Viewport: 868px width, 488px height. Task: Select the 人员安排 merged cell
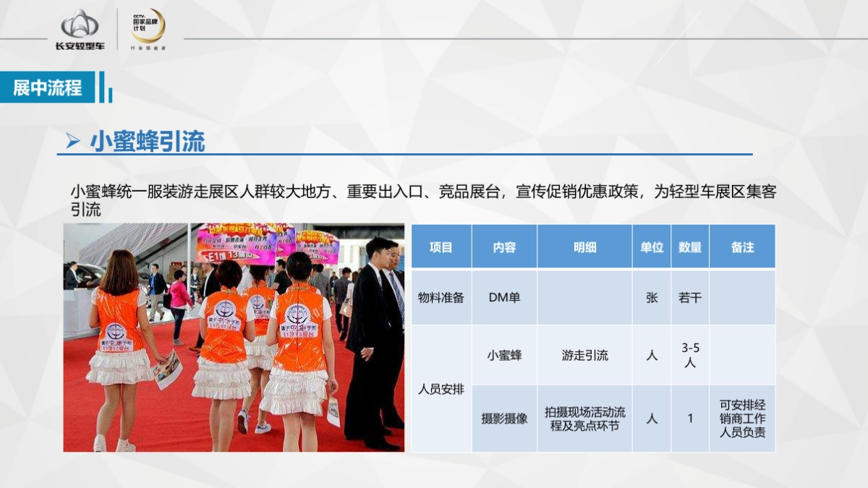441,389
